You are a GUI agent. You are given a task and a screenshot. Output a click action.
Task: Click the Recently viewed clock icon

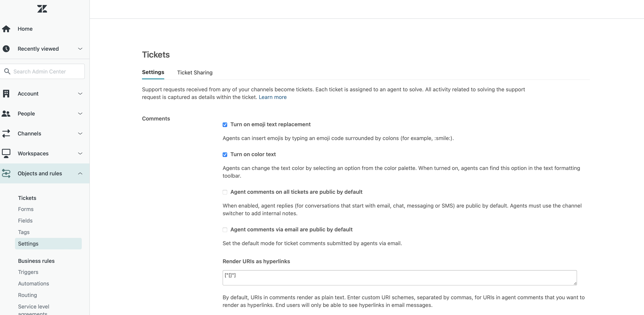click(x=6, y=49)
